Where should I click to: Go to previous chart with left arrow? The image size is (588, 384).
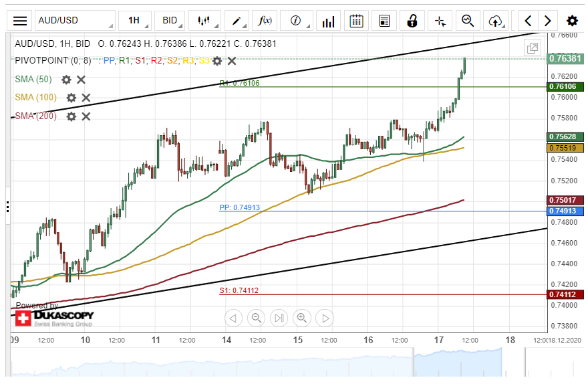pos(528,21)
